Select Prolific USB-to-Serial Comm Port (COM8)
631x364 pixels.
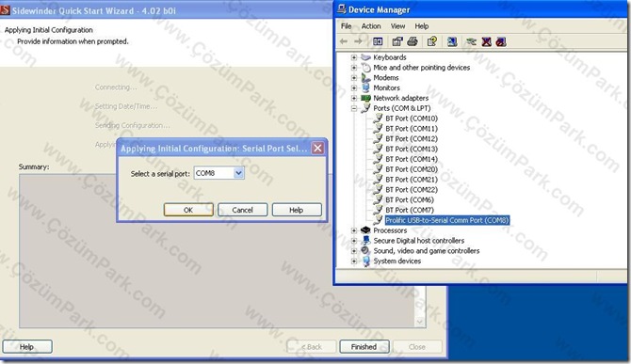[x=447, y=220]
